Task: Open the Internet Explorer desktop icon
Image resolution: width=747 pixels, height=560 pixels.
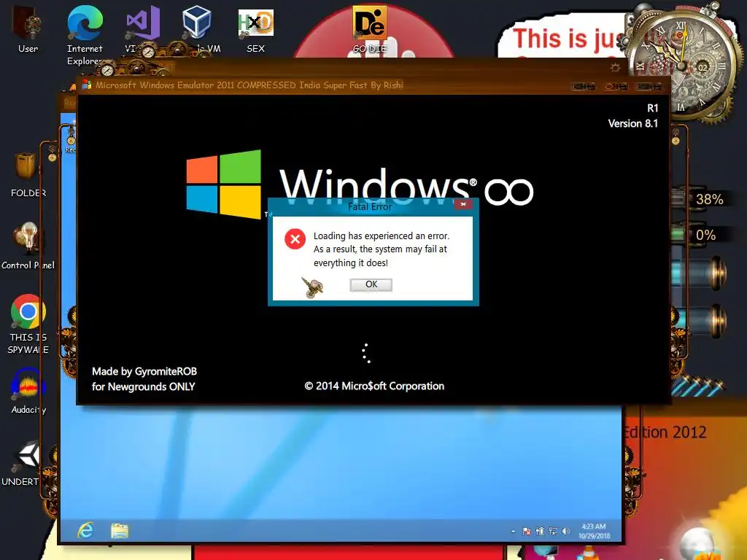Action: coord(85,34)
